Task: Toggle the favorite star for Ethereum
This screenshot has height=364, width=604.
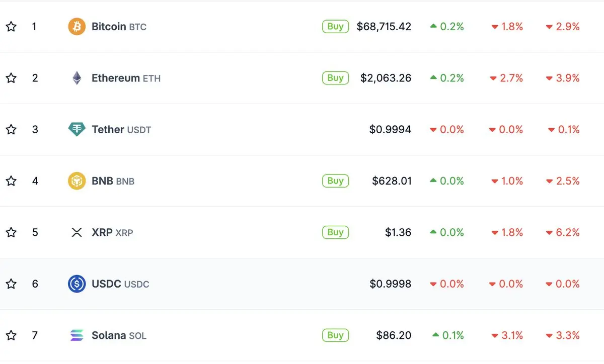Action: pos(11,78)
